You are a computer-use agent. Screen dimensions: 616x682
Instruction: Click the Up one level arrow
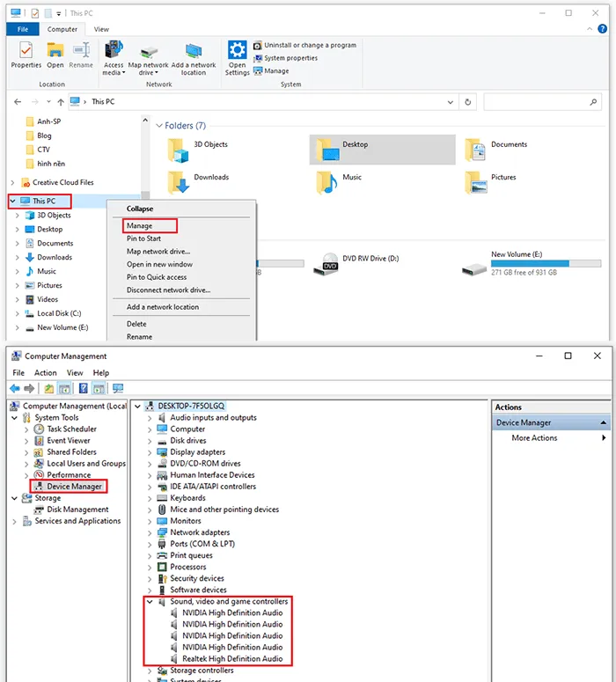(x=61, y=102)
